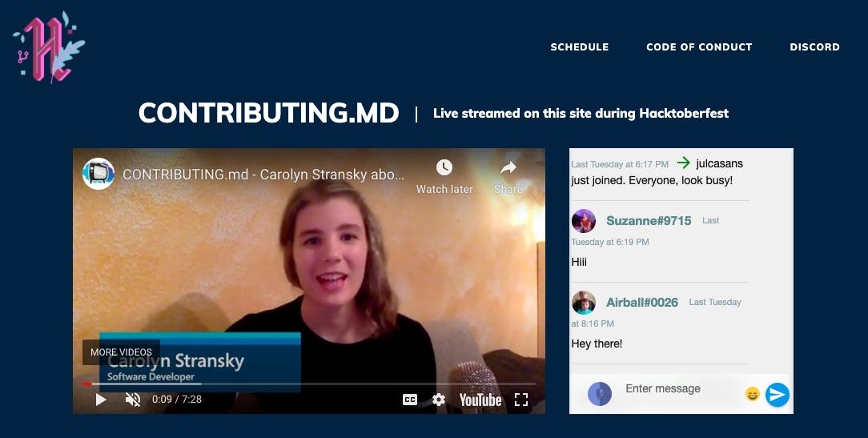The image size is (868, 438).
Task: Click the chat message 'Hiii'
Action: click(579, 262)
